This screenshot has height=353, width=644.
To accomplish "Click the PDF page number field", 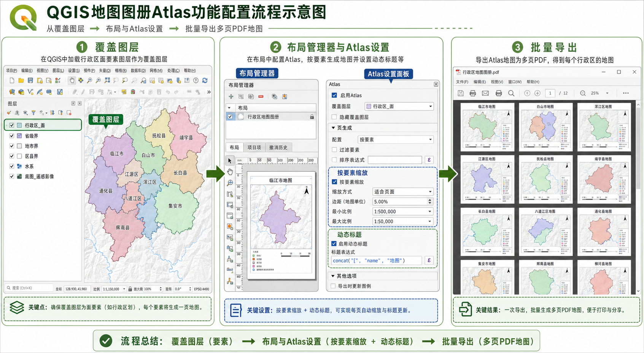I will coord(550,93).
